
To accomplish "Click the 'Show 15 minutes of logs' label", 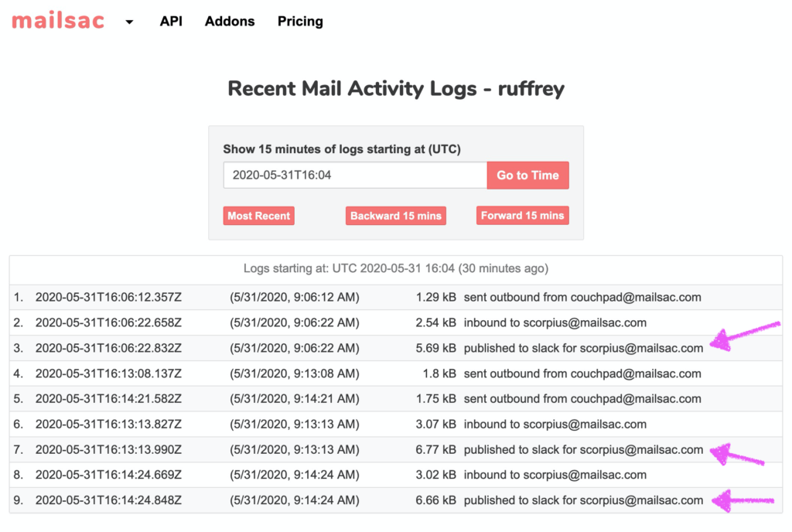I will pyautogui.click(x=342, y=149).
